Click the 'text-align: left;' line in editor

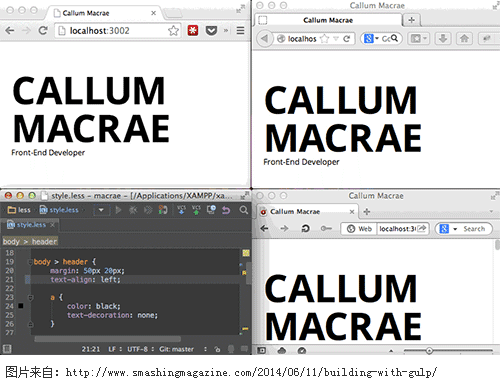[85, 280]
